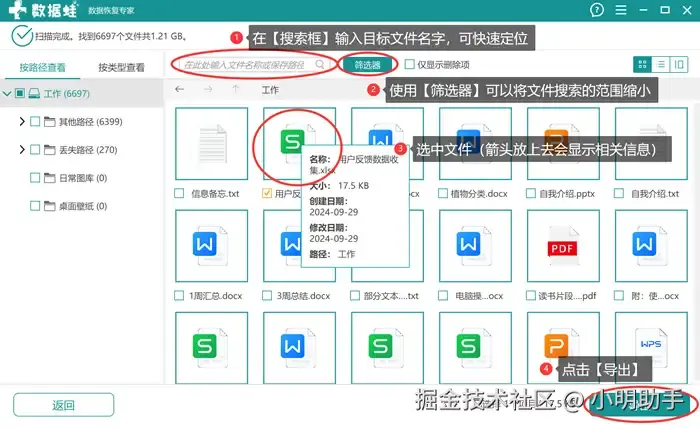This screenshot has height=428, width=700.
Task: Select 桌面壁纸 (0) tree label
Action: [x=83, y=206]
